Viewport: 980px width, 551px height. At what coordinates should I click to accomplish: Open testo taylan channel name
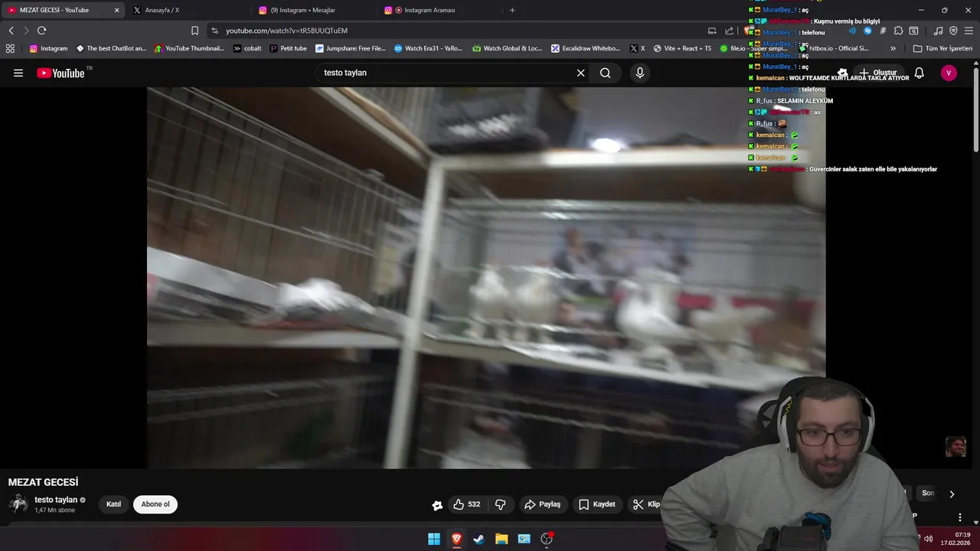pos(56,500)
